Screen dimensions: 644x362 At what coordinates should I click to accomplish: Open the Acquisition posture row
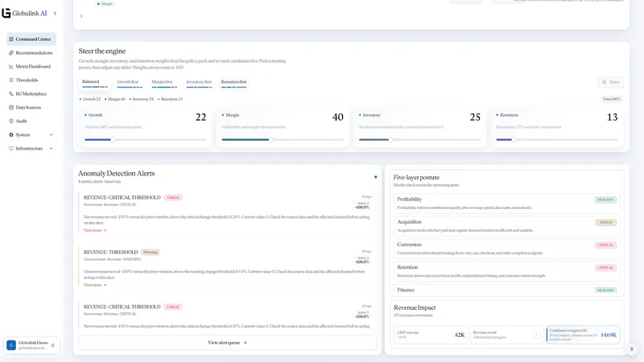coord(506,226)
